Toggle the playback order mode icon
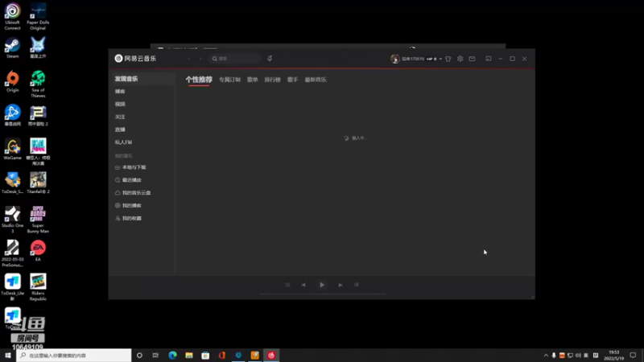 coord(287,285)
